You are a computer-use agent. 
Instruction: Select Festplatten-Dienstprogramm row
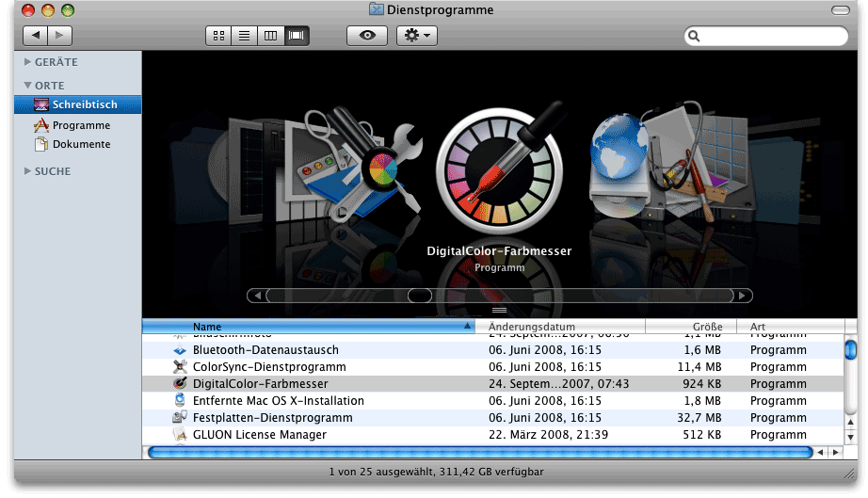click(x=492, y=418)
